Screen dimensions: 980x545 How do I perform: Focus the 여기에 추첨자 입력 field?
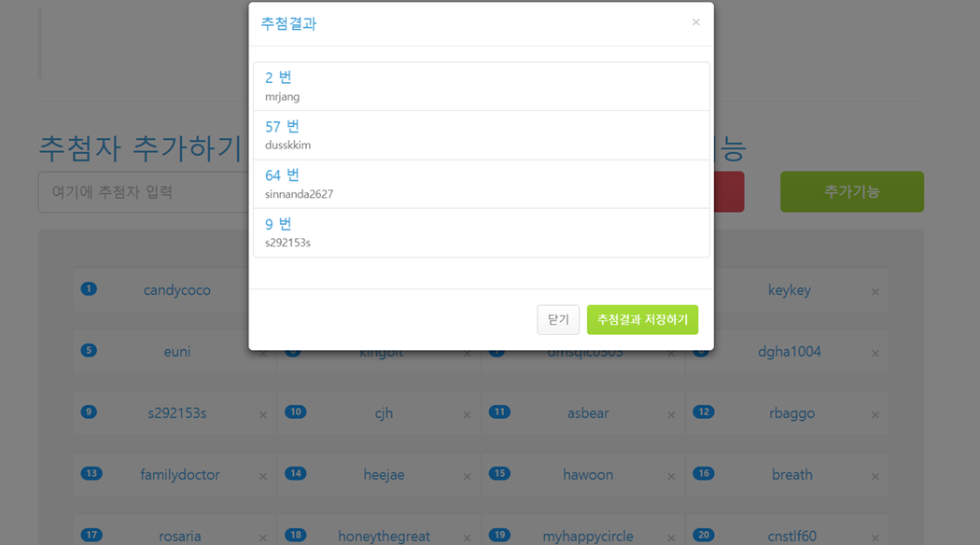pos(144,192)
